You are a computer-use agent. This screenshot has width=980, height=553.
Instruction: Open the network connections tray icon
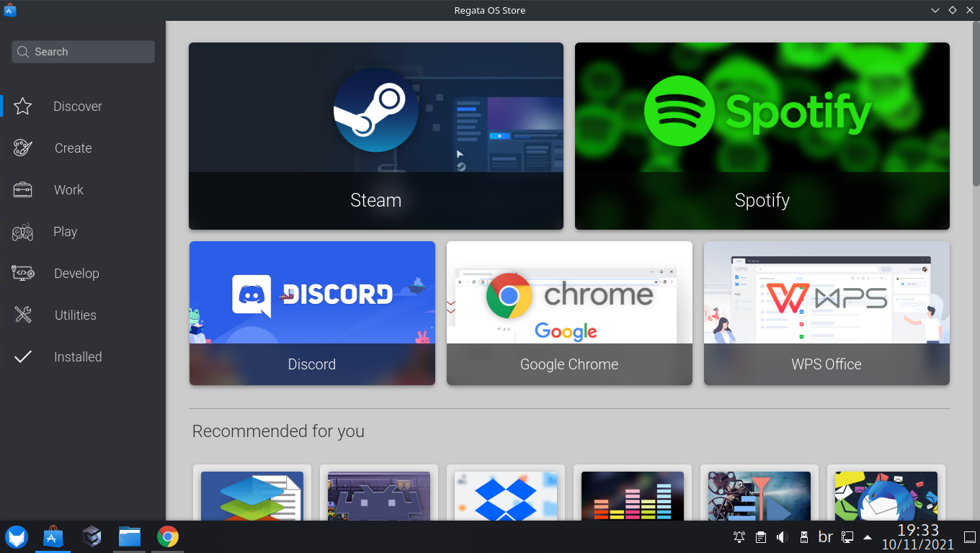(x=847, y=537)
